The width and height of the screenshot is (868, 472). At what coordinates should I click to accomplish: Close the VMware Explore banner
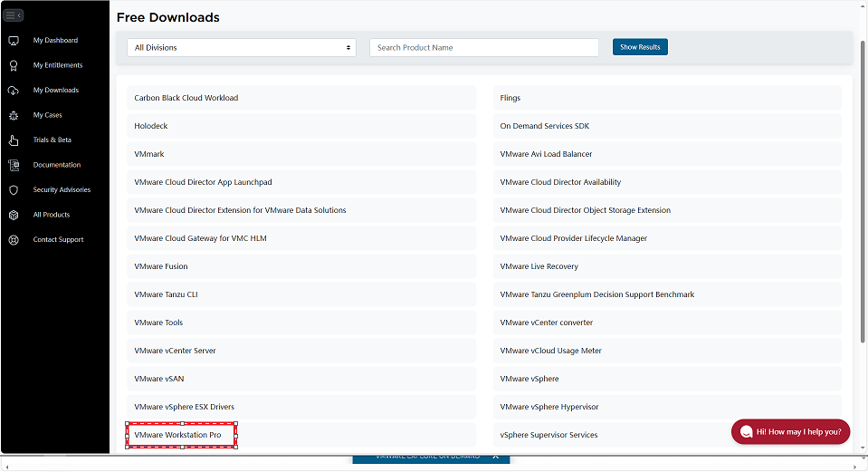click(495, 457)
